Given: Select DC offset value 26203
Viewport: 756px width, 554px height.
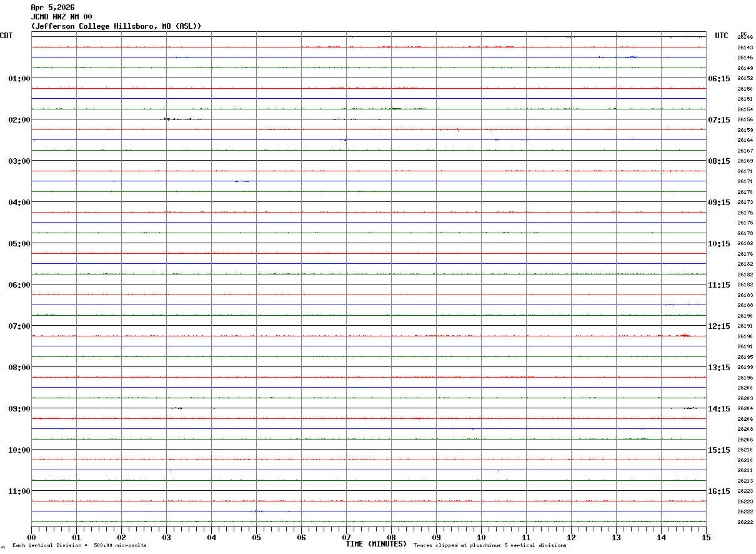Looking at the screenshot, I should pyautogui.click(x=745, y=398).
